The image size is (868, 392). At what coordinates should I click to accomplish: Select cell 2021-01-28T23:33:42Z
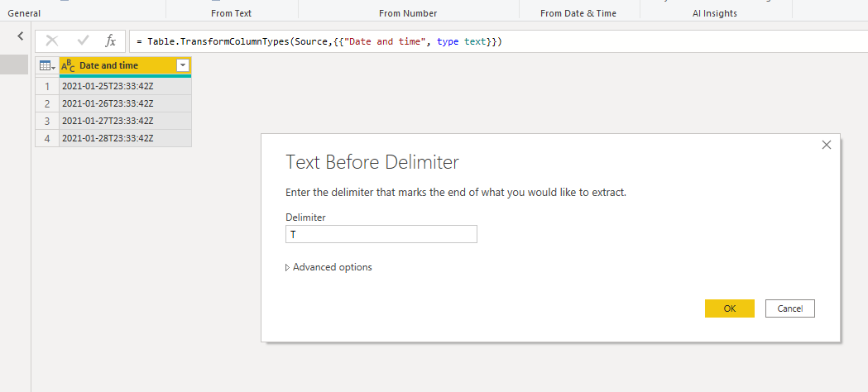[x=125, y=137]
